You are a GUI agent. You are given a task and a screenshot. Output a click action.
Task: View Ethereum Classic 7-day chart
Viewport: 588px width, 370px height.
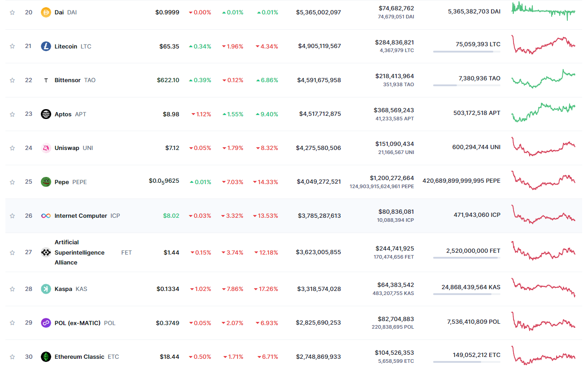pyautogui.click(x=544, y=356)
